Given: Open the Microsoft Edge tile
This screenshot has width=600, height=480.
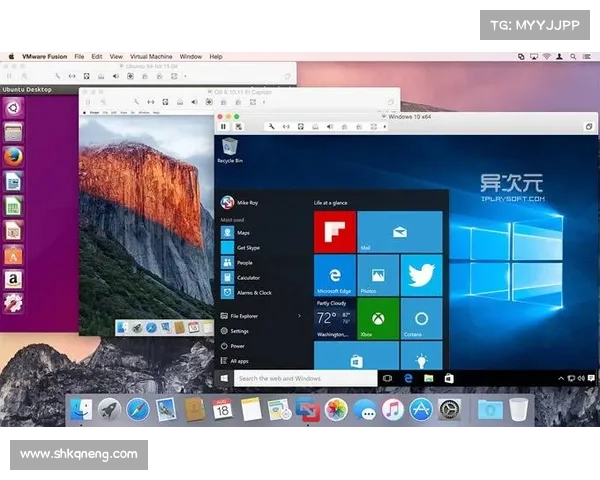Looking at the screenshot, I should [335, 275].
